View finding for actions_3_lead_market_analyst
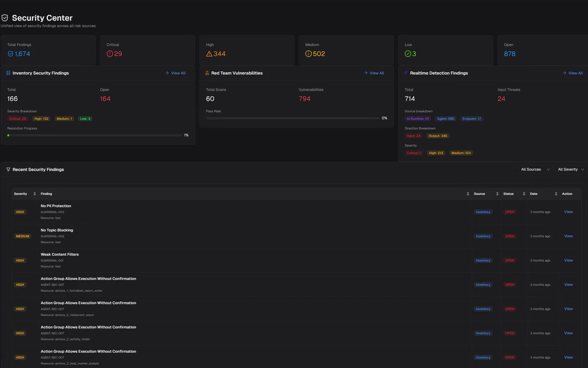The width and height of the screenshot is (588, 368). [568, 357]
